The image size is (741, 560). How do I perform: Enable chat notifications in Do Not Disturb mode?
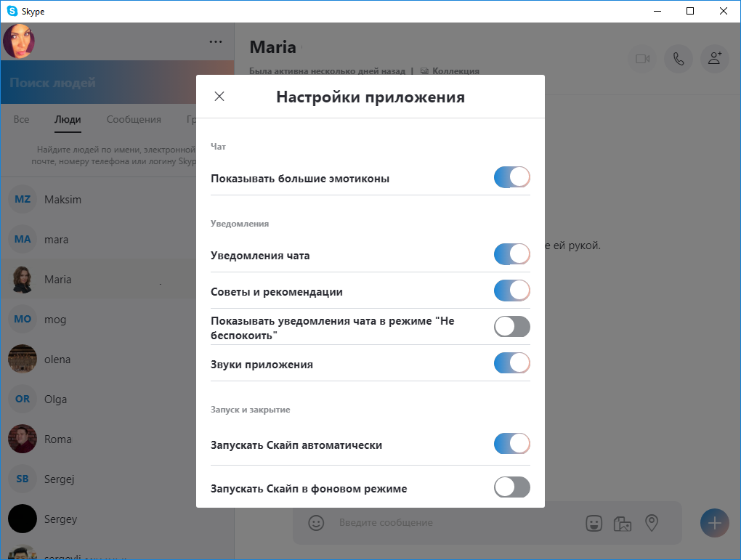[x=512, y=327]
